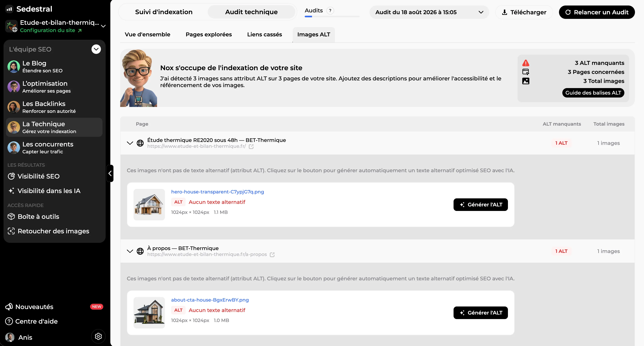
Task: Click the 1 ALT badge in Étude thermique row
Action: click(561, 143)
